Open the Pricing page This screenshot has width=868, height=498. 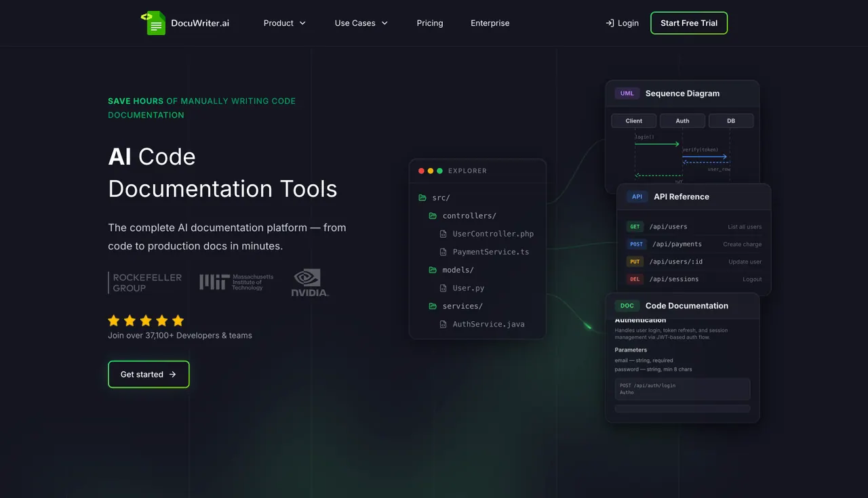click(x=430, y=23)
